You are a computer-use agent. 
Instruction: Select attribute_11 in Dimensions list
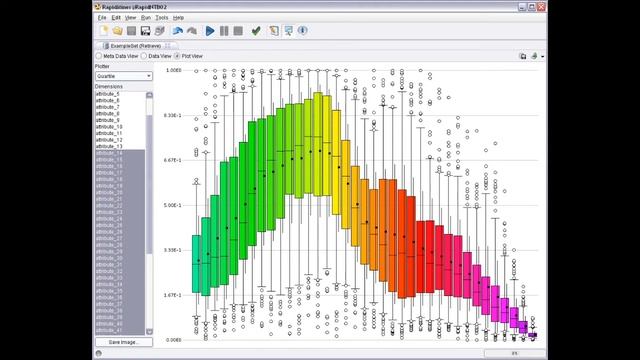click(x=120, y=133)
